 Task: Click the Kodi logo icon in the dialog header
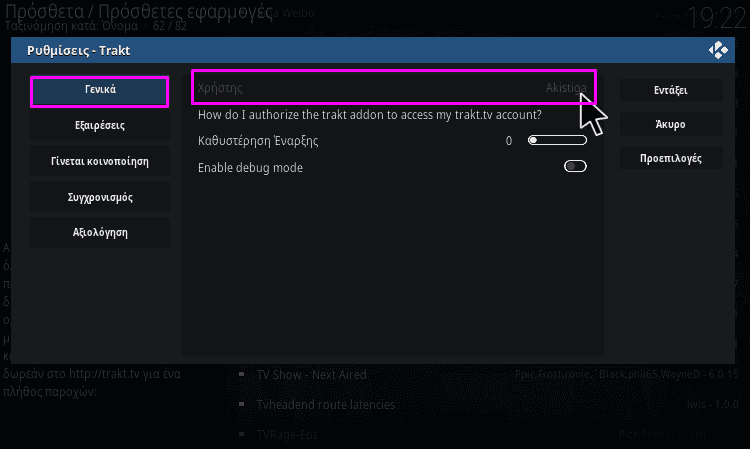[718, 50]
